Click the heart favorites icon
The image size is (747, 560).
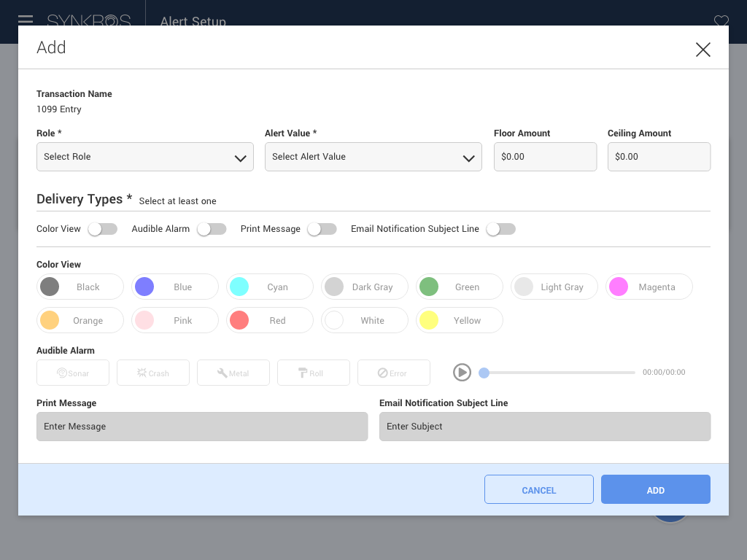point(721,20)
